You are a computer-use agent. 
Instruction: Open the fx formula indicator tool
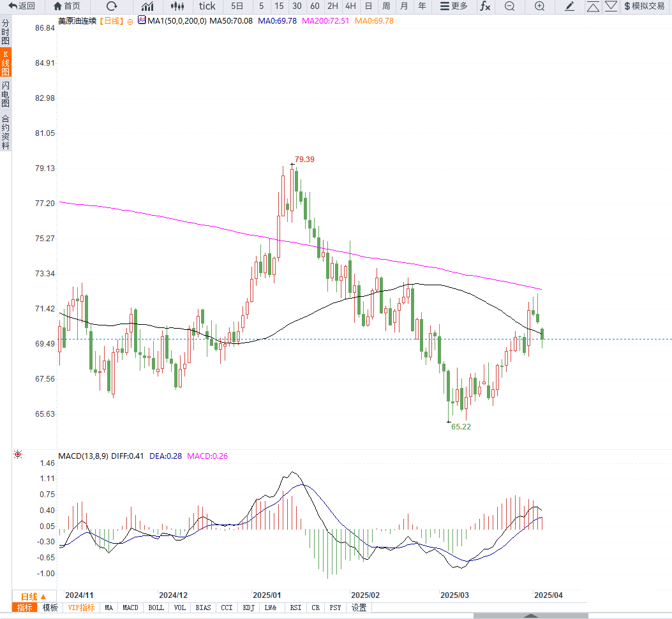click(x=485, y=6)
